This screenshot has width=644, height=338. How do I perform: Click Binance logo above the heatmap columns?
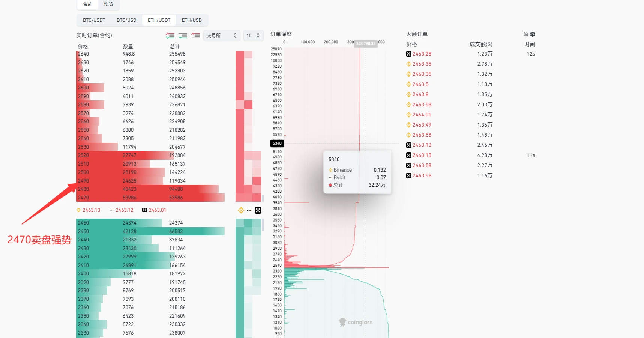[241, 210]
